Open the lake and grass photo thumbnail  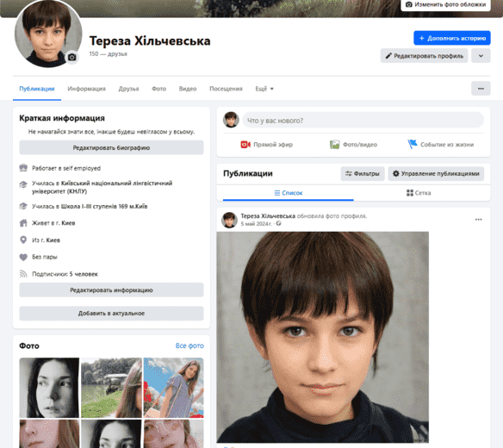pos(111,388)
